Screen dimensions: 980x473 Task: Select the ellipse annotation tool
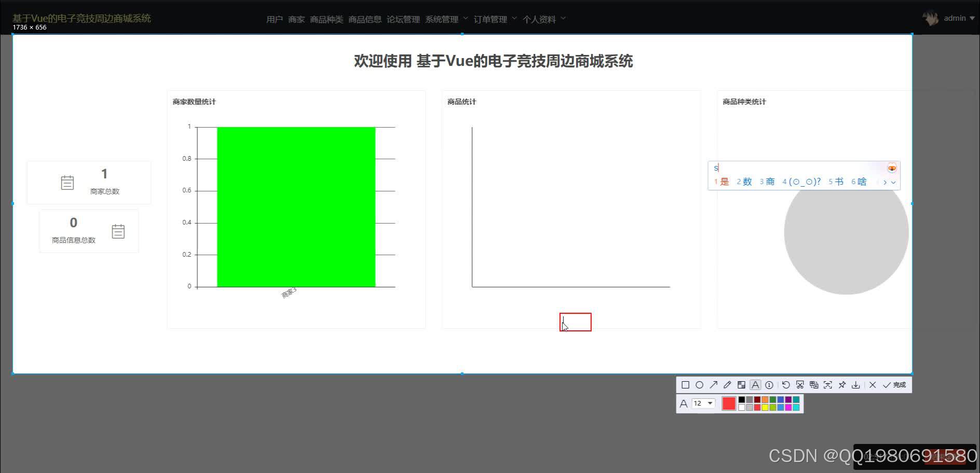tap(700, 385)
